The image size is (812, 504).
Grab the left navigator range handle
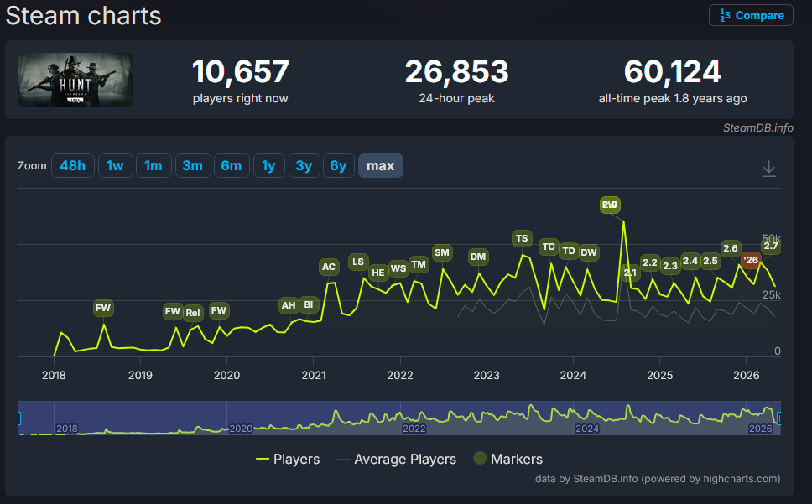click(x=18, y=418)
